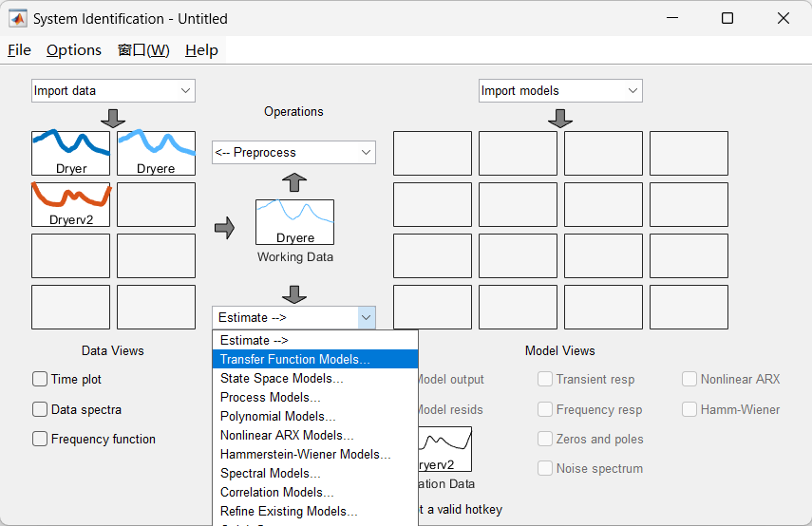The width and height of the screenshot is (812, 526).
Task: Open the File menu
Action: click(19, 50)
